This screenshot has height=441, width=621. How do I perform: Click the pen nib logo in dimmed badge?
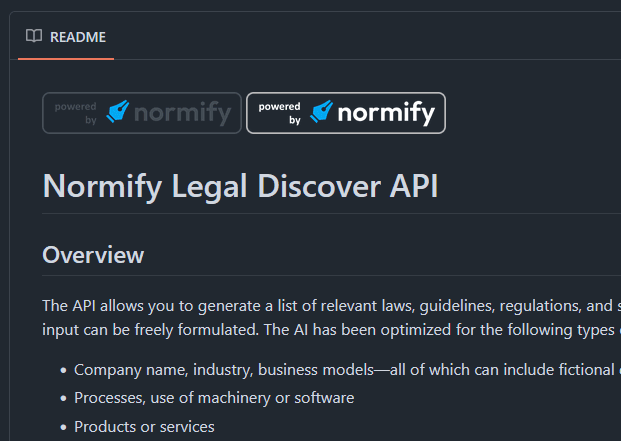click(x=118, y=111)
